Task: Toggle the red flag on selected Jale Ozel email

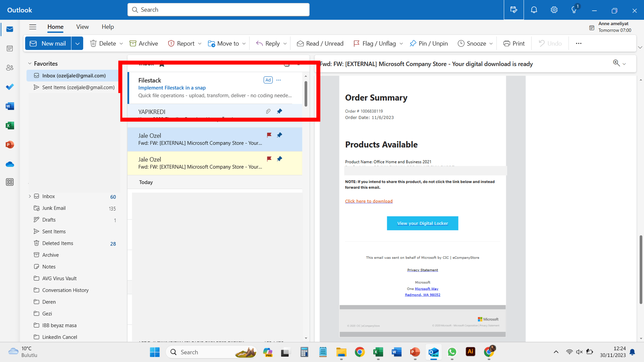Action: tap(269, 135)
